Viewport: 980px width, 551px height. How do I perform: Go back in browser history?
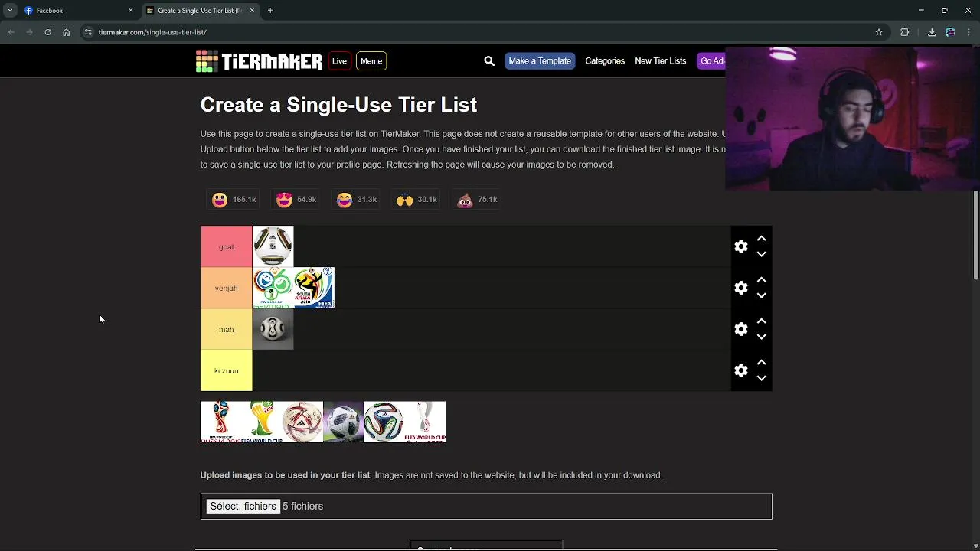coord(11,32)
